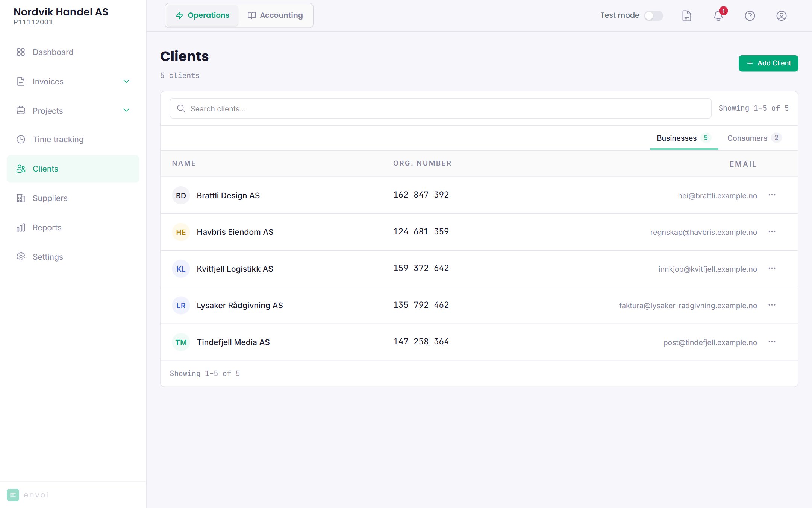Open Tindefjell Media AS client
The width and height of the screenshot is (812, 508).
233,342
